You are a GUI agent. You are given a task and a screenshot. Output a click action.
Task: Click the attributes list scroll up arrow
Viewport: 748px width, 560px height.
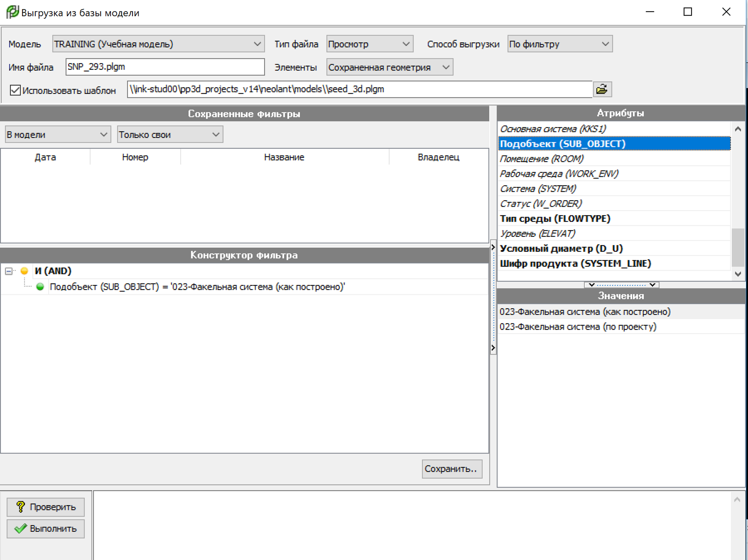(738, 129)
